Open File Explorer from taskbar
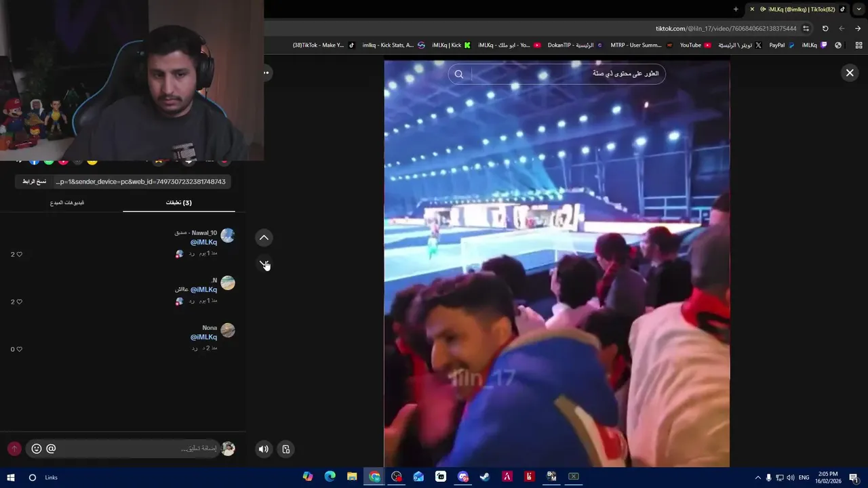This screenshot has width=868, height=488. pyautogui.click(x=352, y=477)
